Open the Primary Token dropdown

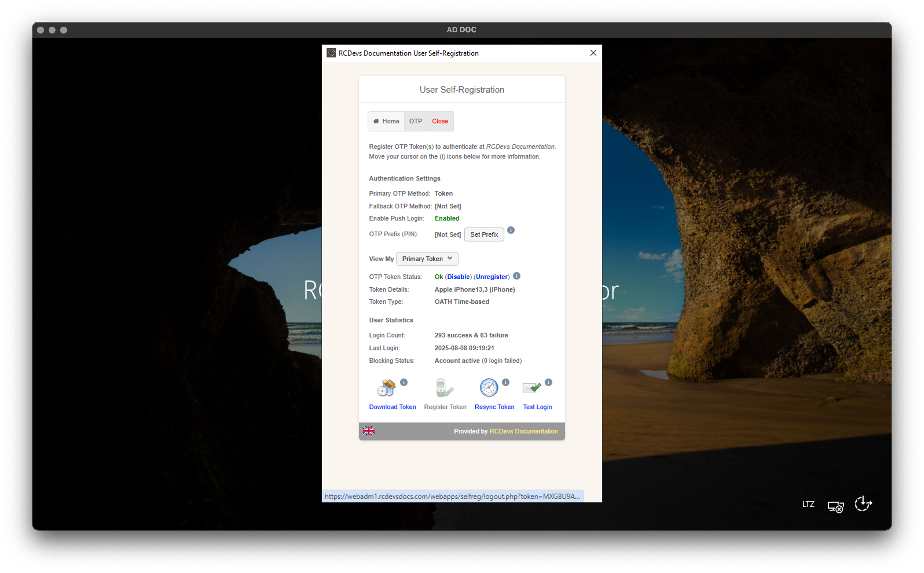427,259
